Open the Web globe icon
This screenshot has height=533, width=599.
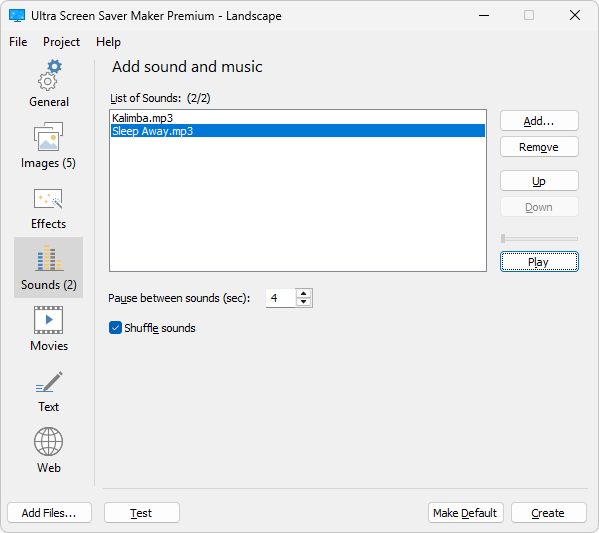click(x=49, y=441)
